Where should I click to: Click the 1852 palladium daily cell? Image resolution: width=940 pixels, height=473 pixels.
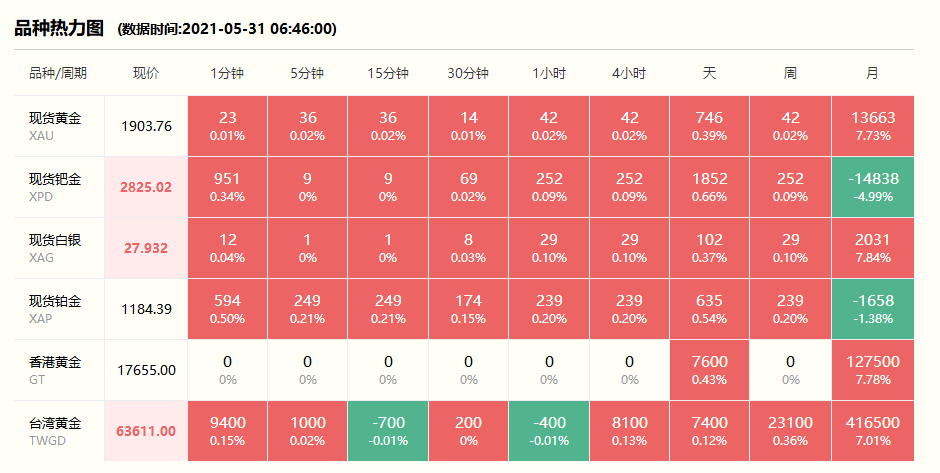click(x=709, y=187)
